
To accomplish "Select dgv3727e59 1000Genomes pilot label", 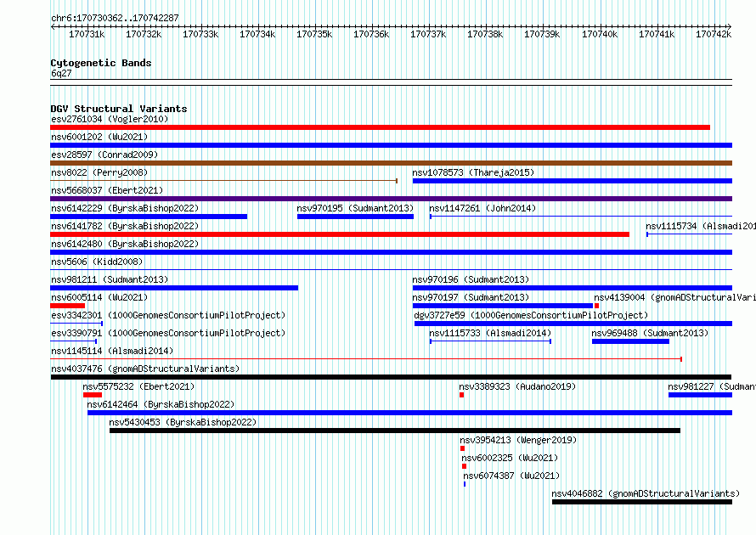I will pos(531,315).
